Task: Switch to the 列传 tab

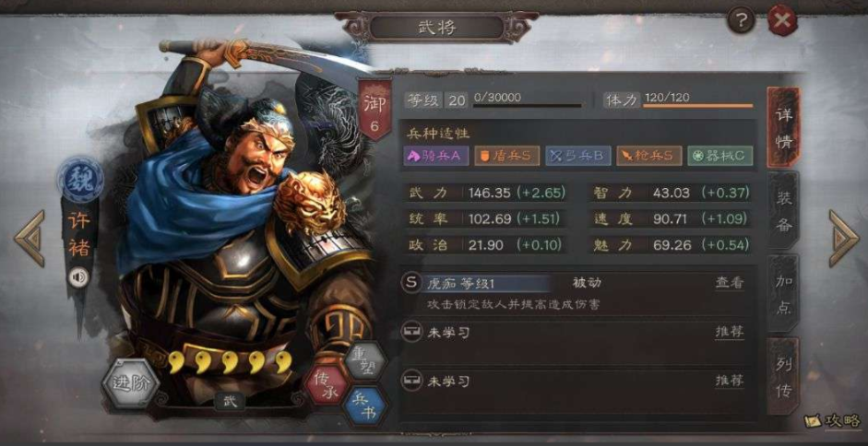Action: (x=783, y=376)
